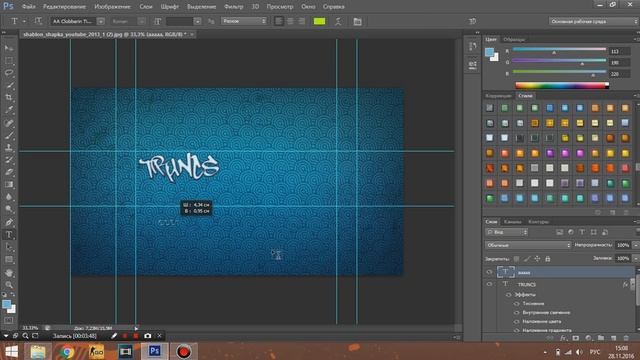
Task: Create a new layer group
Action: coord(601,338)
